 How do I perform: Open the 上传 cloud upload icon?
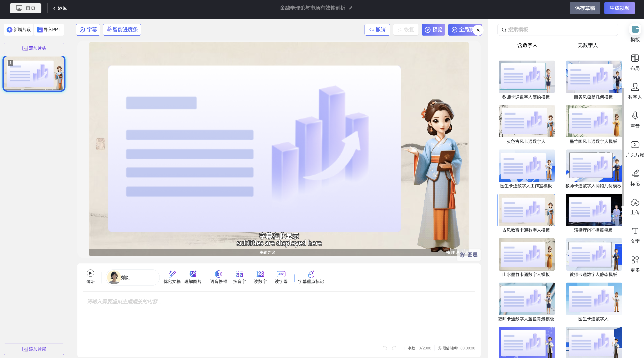coord(635,202)
